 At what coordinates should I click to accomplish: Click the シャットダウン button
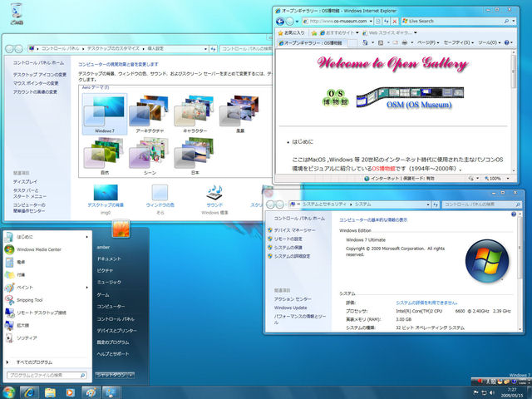tap(111, 375)
